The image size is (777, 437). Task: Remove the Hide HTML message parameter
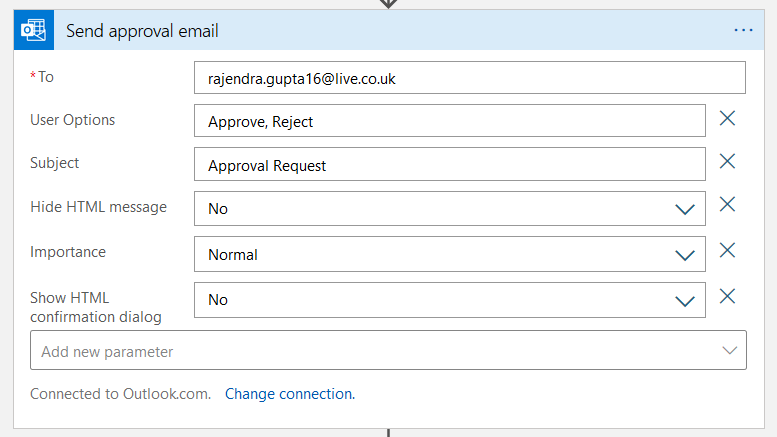[x=728, y=205]
